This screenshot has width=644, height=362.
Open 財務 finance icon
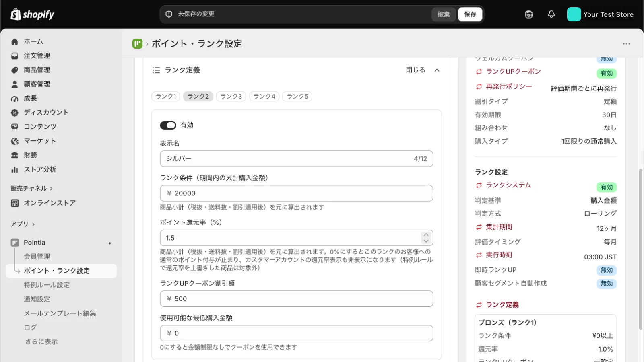(15, 155)
